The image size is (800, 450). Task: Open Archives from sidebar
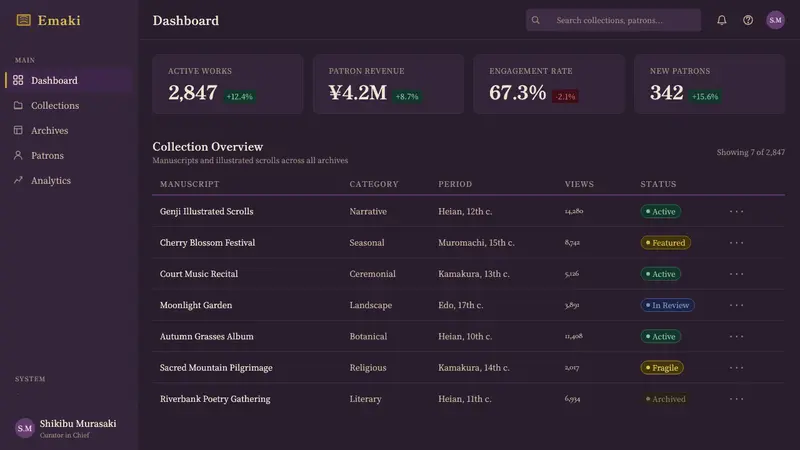coord(69,130)
